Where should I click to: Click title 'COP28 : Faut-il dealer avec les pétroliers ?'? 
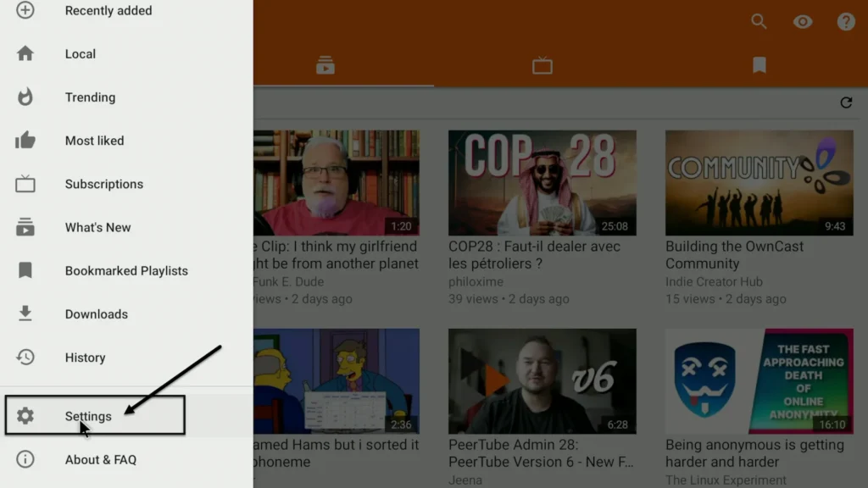pyautogui.click(x=534, y=254)
